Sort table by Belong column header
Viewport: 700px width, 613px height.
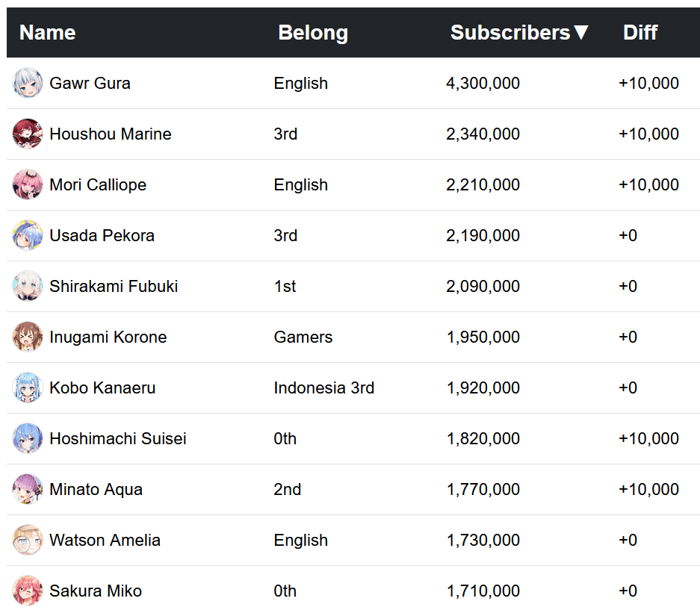click(313, 33)
